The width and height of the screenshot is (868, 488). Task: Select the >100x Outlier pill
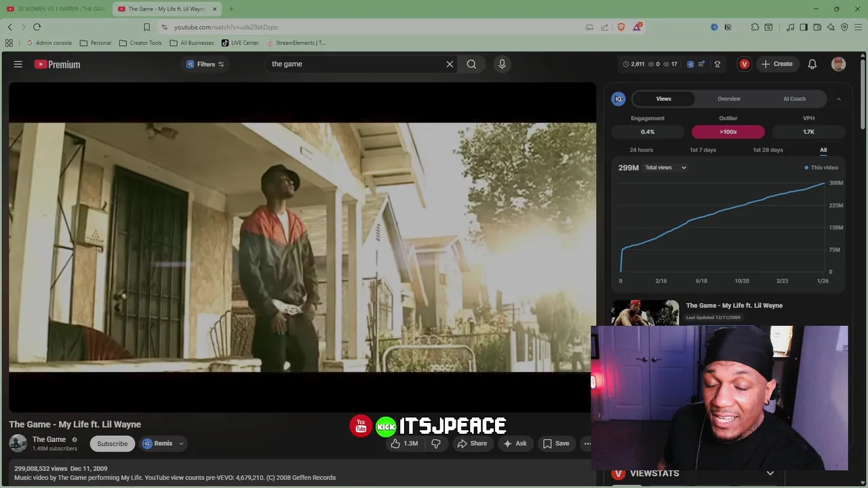728,131
